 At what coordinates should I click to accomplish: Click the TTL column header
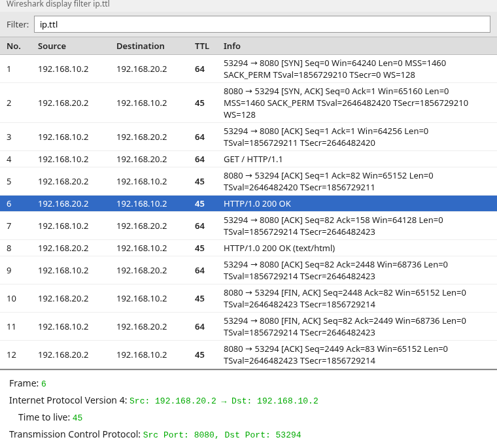[x=202, y=46]
